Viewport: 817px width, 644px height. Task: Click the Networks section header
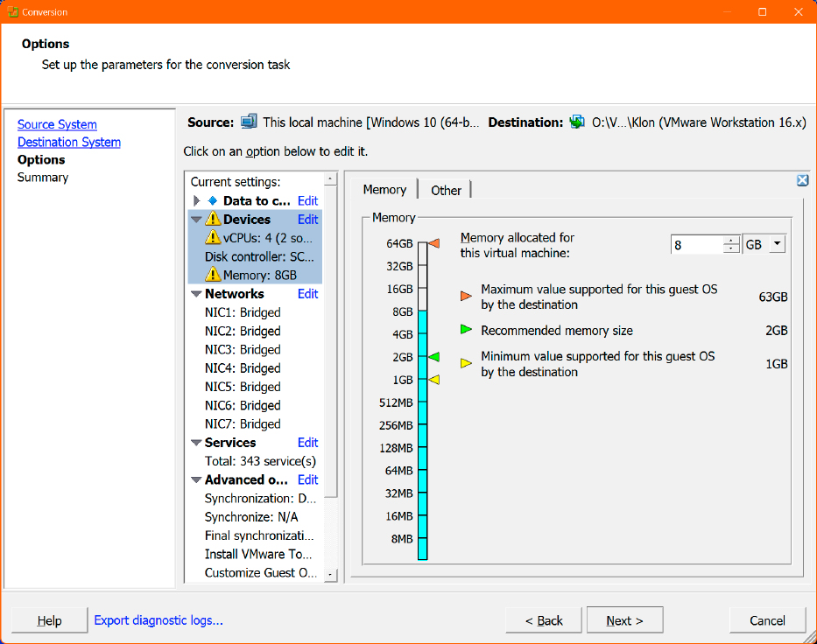[x=235, y=294]
